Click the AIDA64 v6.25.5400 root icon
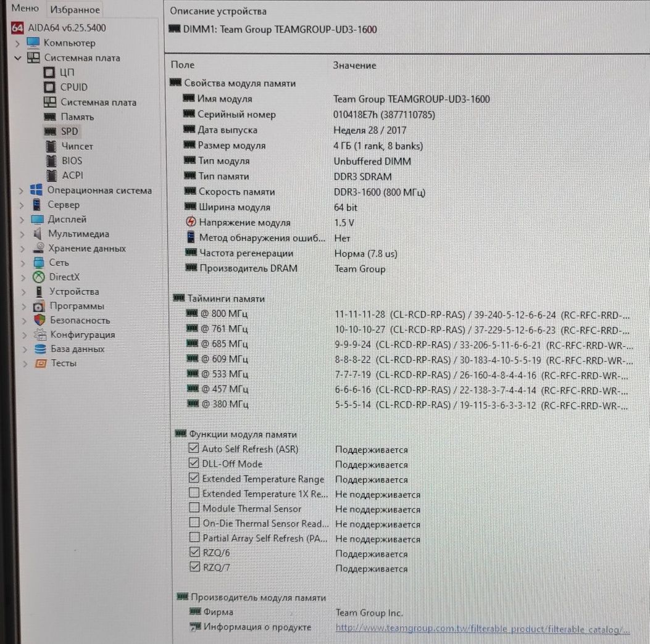 tap(17, 28)
